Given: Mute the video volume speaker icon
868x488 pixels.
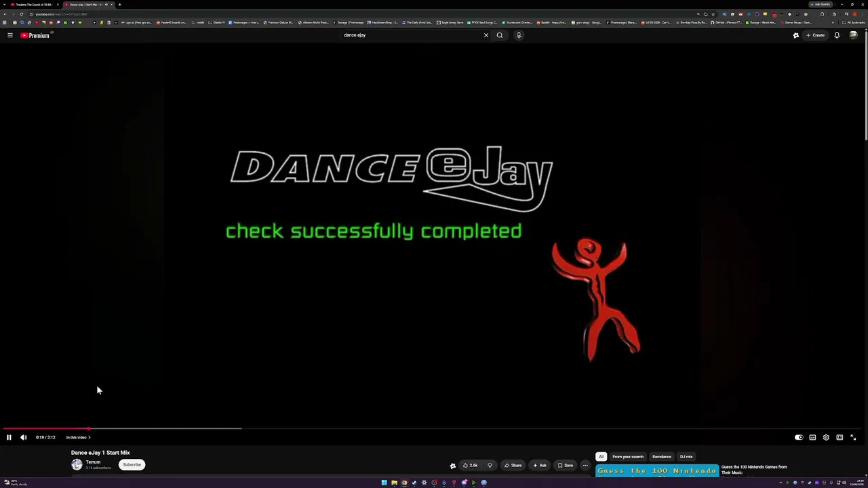Looking at the screenshot, I should coord(24,437).
